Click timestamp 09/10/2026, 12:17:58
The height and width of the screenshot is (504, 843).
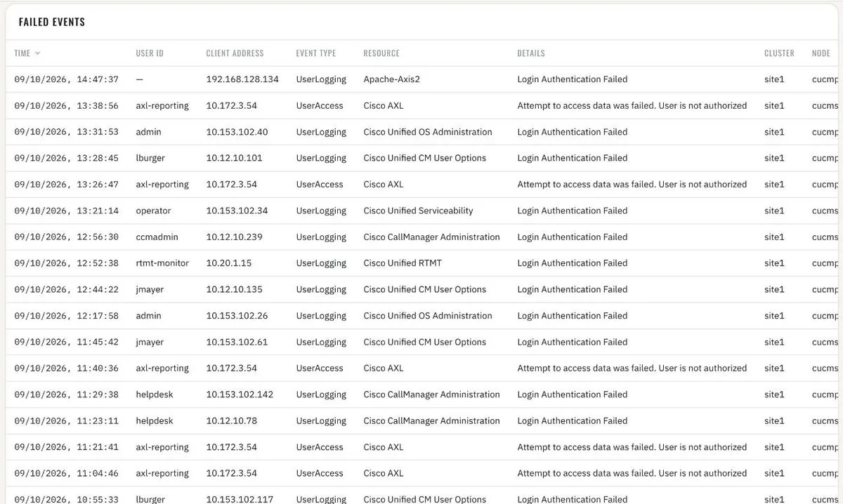[67, 316]
